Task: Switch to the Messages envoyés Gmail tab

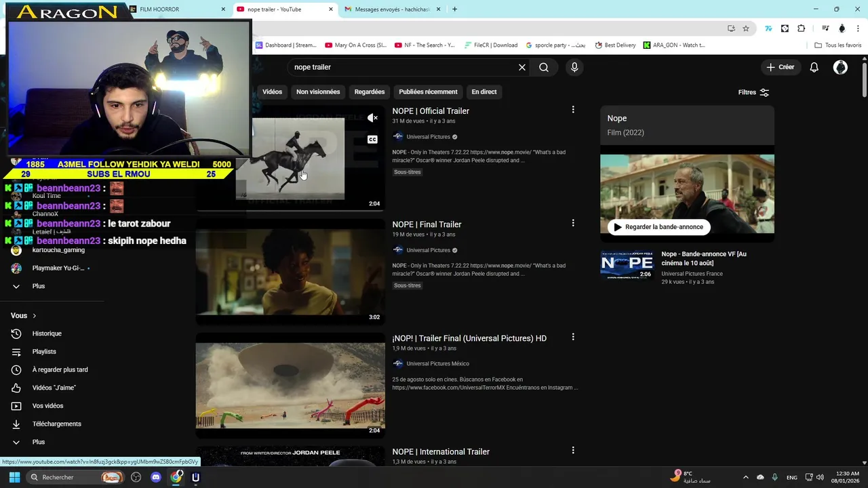Action: [392, 9]
